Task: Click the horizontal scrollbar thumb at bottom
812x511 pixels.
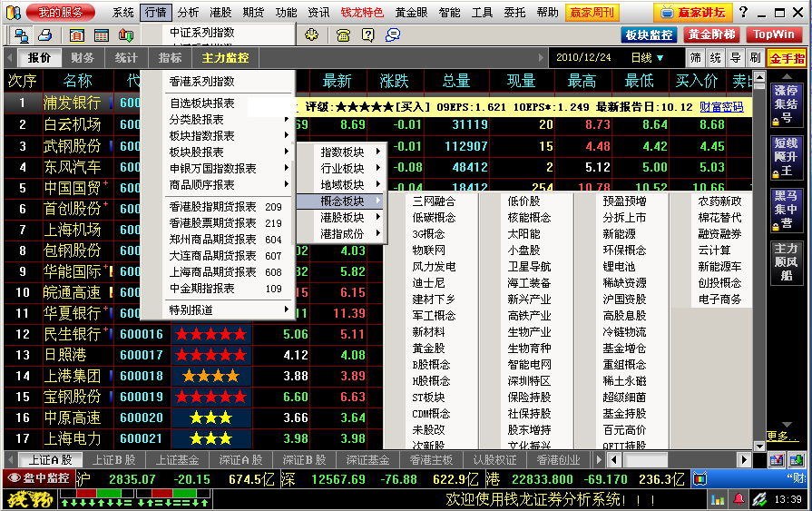Action: pyautogui.click(x=645, y=459)
